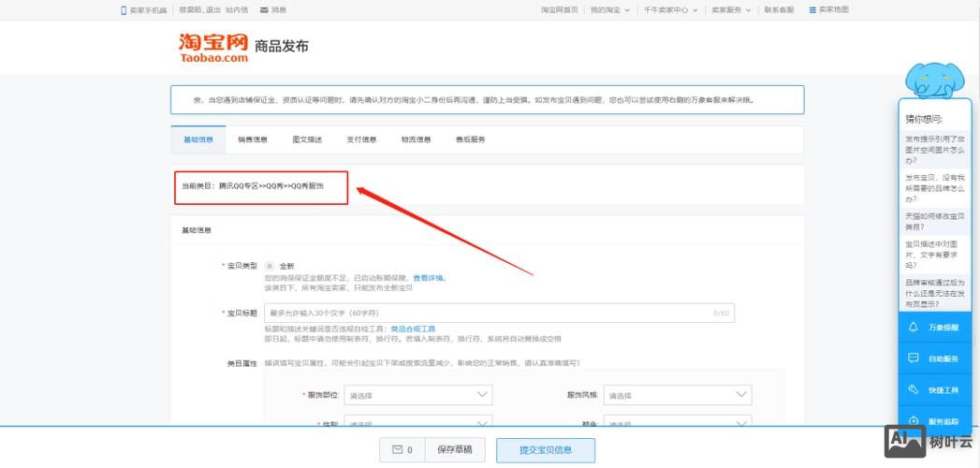Open the 查看详情 link
The width and height of the screenshot is (980, 468).
(429, 277)
